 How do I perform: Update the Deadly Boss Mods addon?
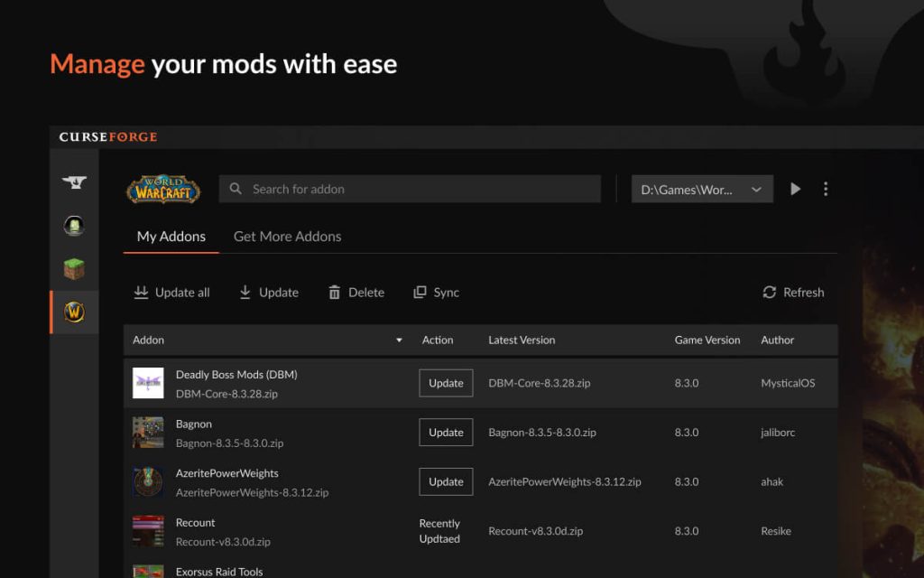tap(446, 383)
